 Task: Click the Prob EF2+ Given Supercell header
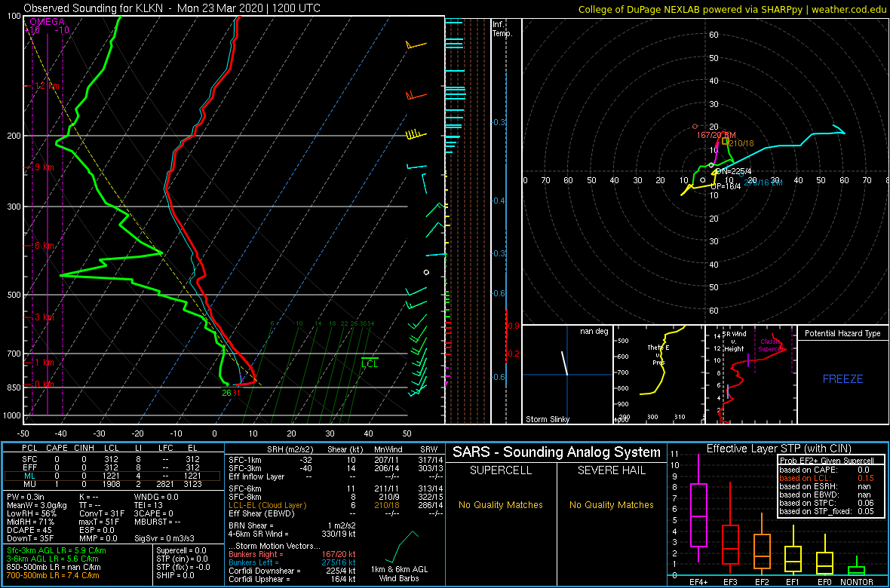[x=825, y=460]
